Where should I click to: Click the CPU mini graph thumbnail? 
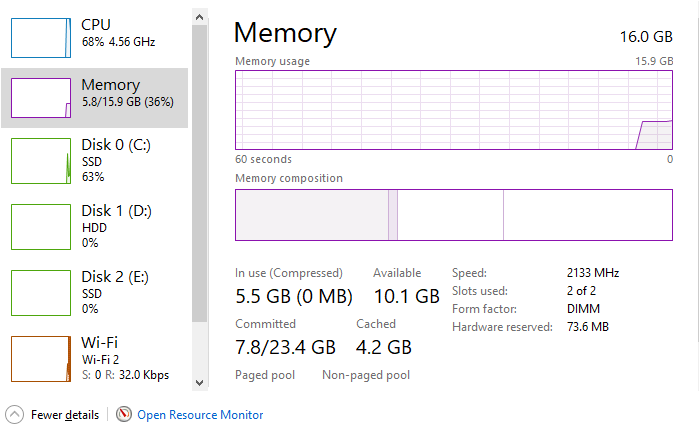[40, 35]
